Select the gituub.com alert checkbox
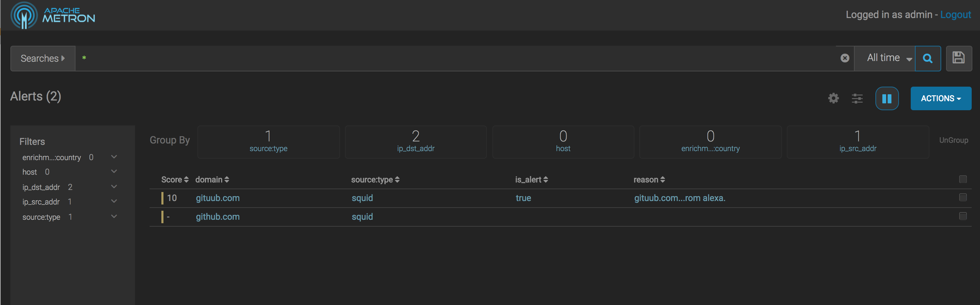 [x=962, y=197]
